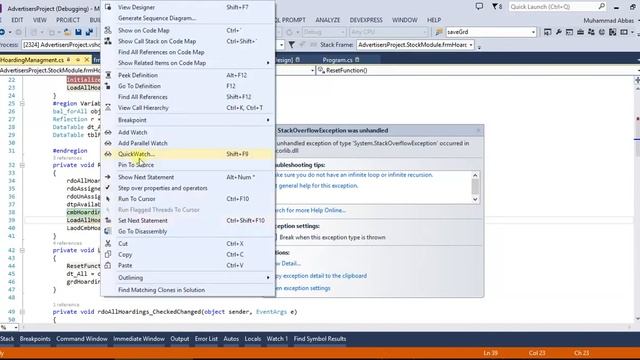Click the last toolbar icon before the small arrow
Screen dimensions: 640x360
coord(624,32)
